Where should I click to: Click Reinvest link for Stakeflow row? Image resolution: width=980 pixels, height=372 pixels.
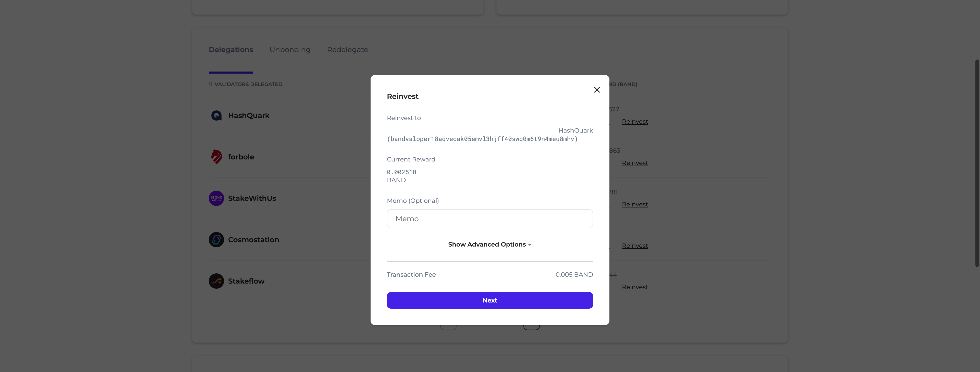[x=634, y=287]
